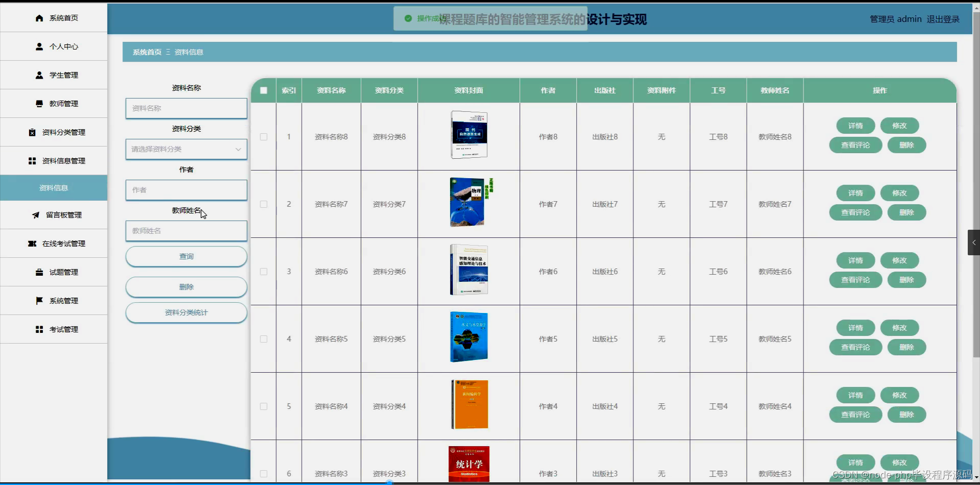Click inside the 资料名称 input field
The width and height of the screenshot is (980, 485).
186,108
